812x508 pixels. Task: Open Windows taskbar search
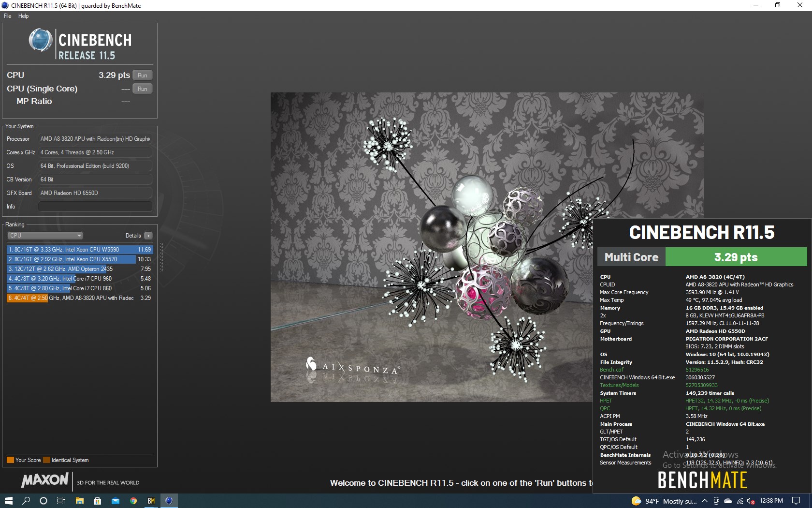(x=26, y=501)
